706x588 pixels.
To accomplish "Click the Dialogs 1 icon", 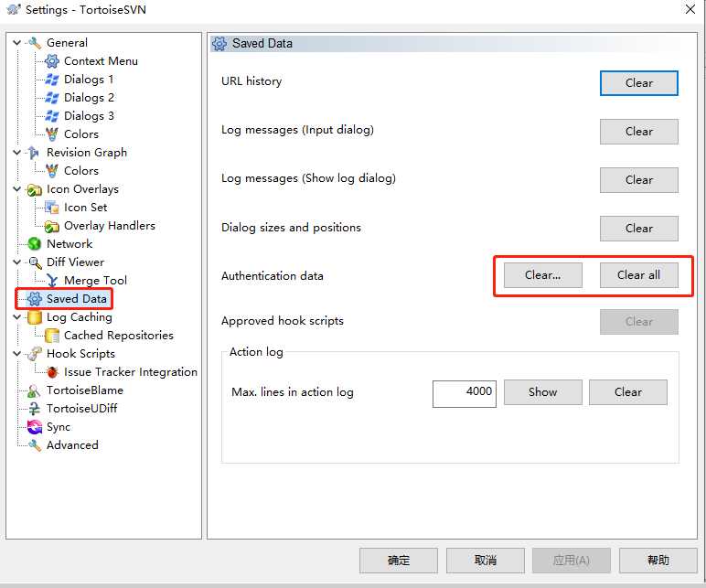I will 52,80.
